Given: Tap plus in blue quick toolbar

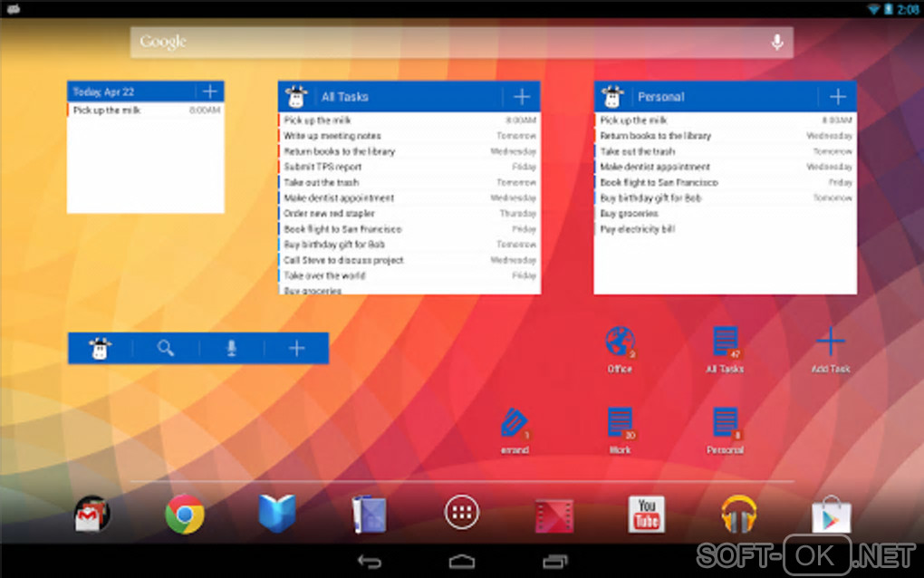Looking at the screenshot, I should (x=297, y=348).
